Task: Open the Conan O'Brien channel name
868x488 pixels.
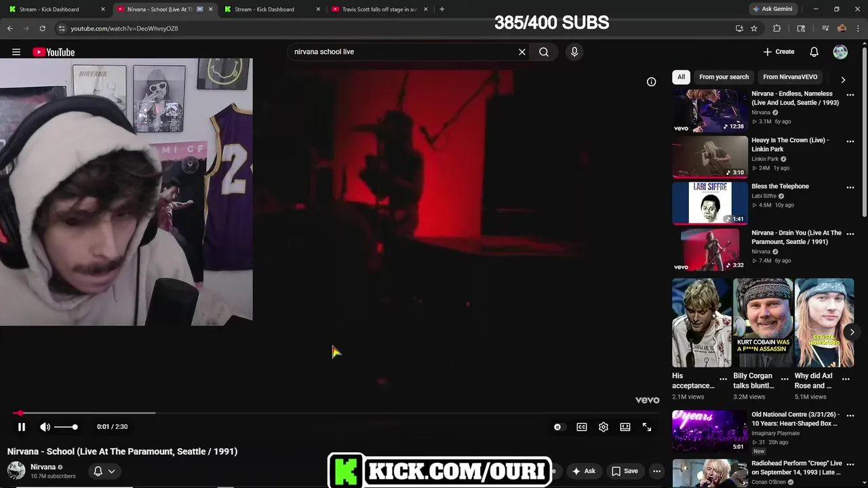Action: point(768,482)
